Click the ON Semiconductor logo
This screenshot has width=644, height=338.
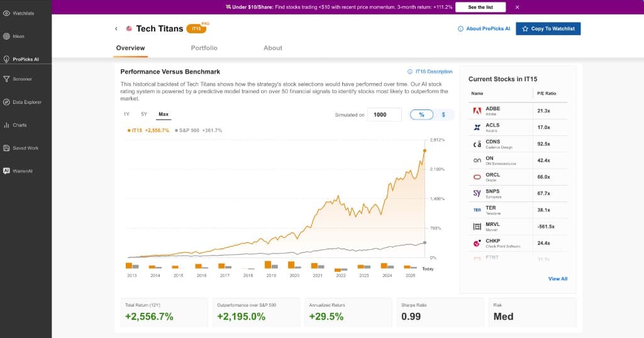coord(477,161)
